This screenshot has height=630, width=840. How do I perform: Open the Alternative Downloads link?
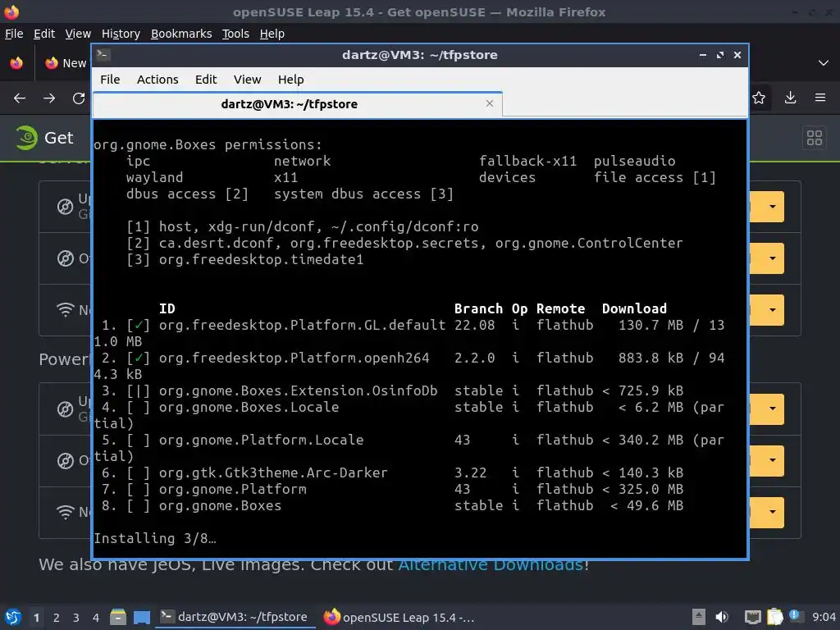tap(491, 566)
